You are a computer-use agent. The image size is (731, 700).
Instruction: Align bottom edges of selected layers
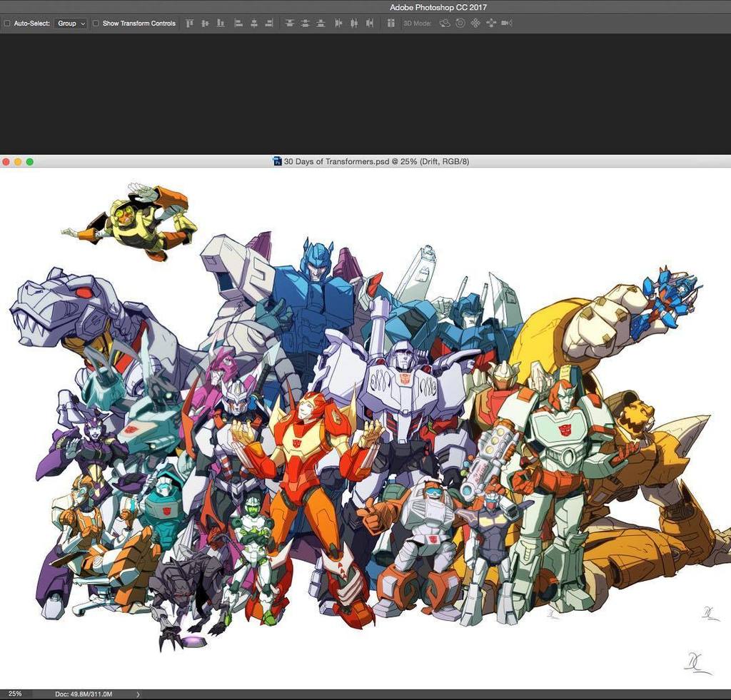[221, 24]
